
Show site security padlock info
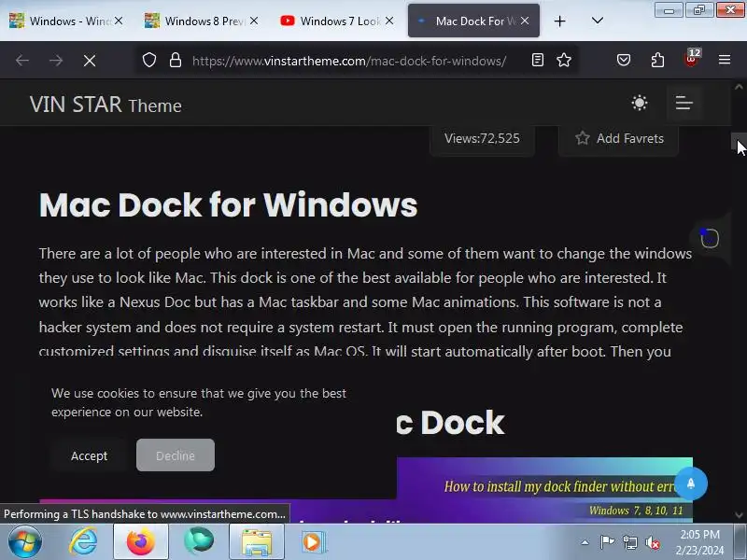coord(176,60)
